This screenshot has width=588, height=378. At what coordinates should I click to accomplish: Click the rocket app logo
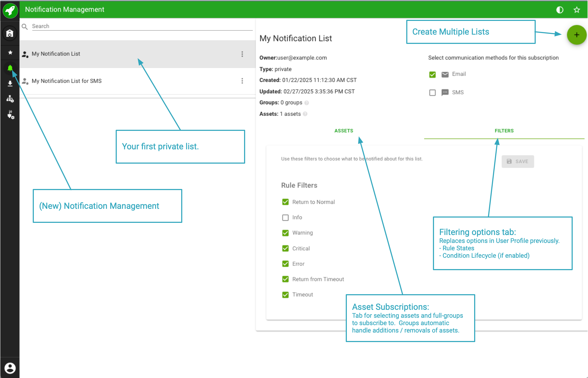[10, 11]
